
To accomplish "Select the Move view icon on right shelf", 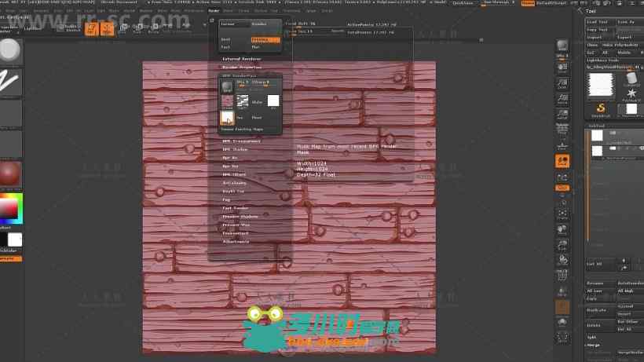I will point(562,229).
